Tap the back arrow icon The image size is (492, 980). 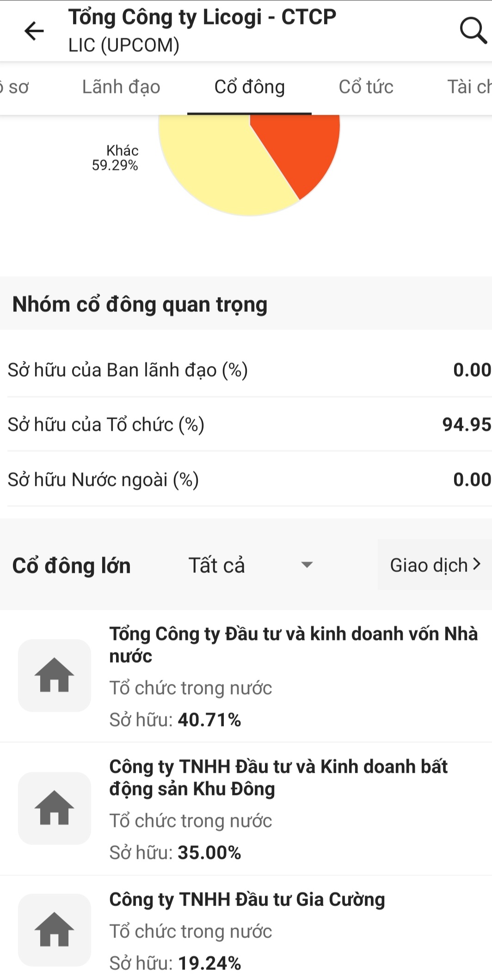pyautogui.click(x=34, y=31)
